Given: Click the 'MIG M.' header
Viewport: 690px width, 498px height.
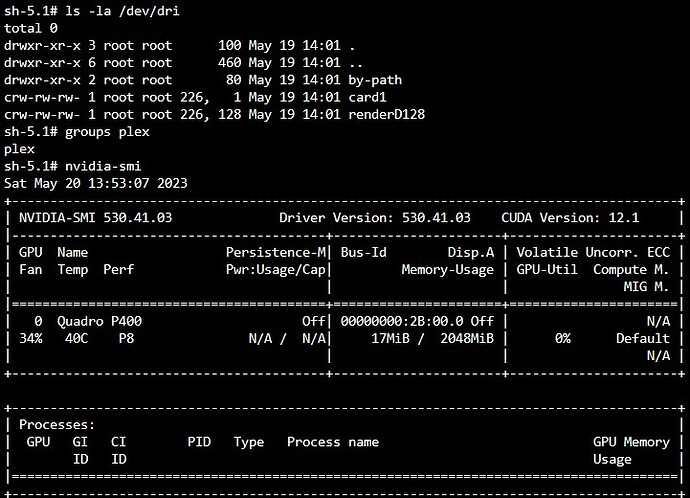Looking at the screenshot, I should 646,287.
